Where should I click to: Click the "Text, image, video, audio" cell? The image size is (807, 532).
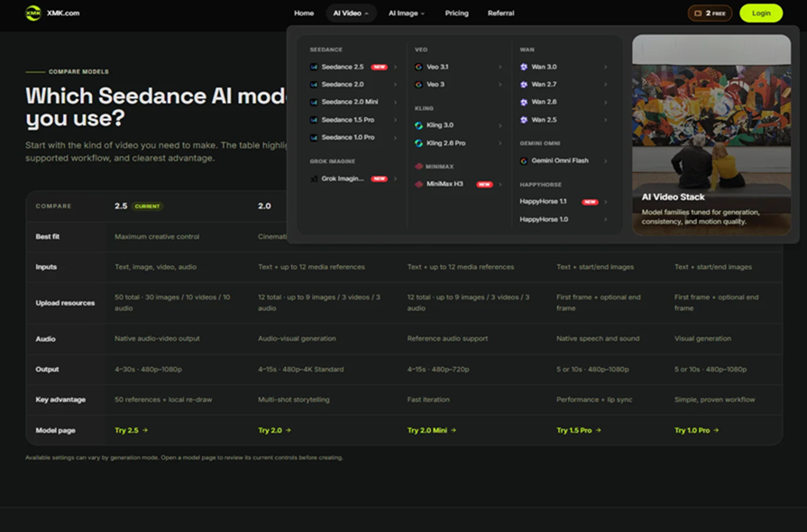pos(155,267)
